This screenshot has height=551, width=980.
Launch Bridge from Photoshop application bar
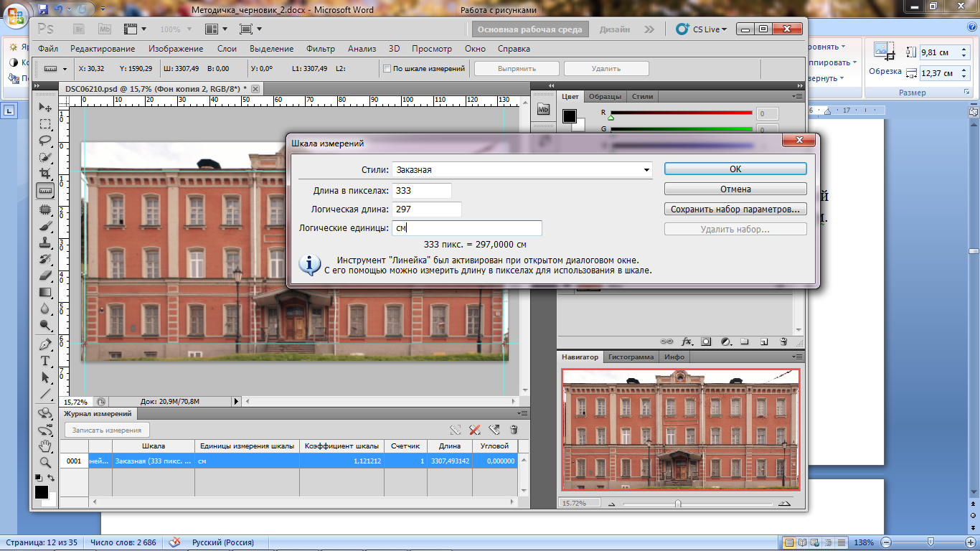79,29
